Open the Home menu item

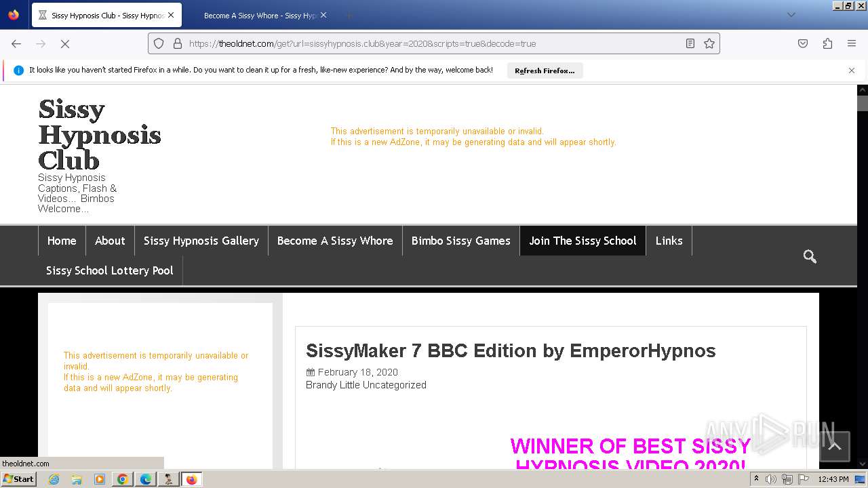[x=62, y=241]
